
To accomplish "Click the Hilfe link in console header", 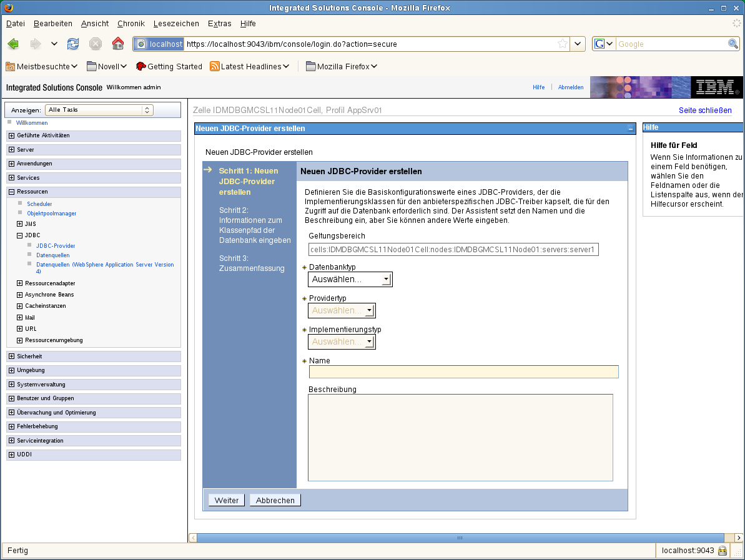I will tap(538, 87).
